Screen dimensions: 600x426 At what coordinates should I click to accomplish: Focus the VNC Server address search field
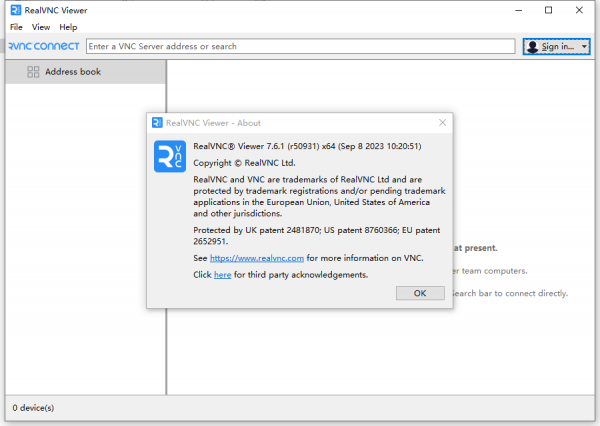(x=300, y=46)
